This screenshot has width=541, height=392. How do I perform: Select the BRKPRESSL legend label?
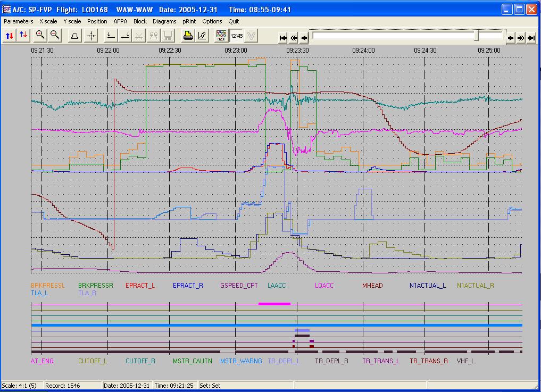coord(48,286)
